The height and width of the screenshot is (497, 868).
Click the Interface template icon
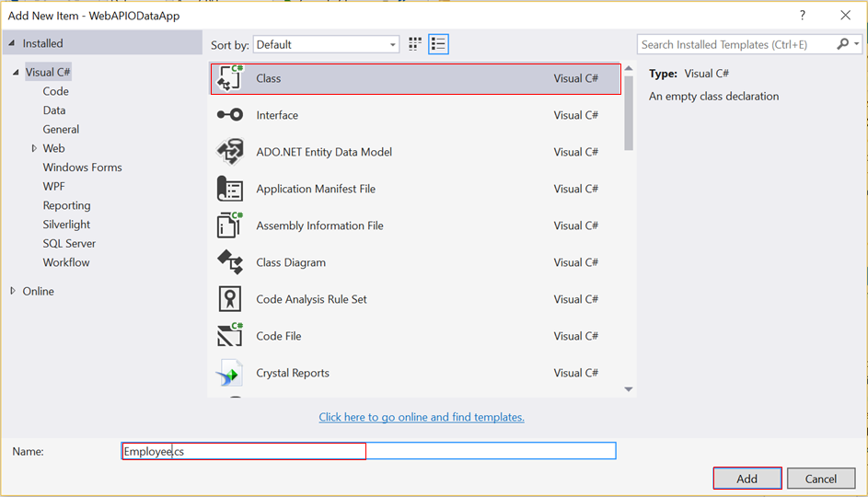click(229, 115)
